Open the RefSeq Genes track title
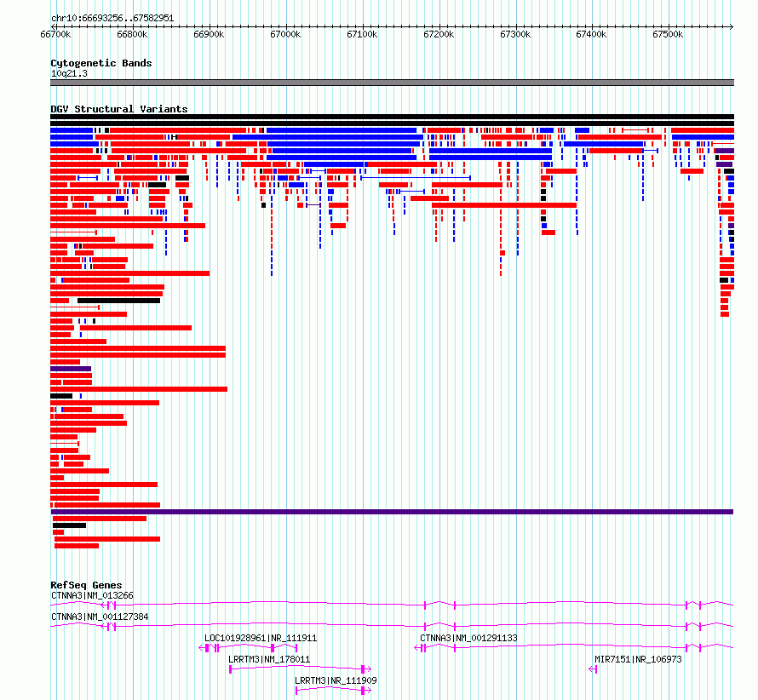This screenshot has width=758, height=700. pyautogui.click(x=86, y=585)
